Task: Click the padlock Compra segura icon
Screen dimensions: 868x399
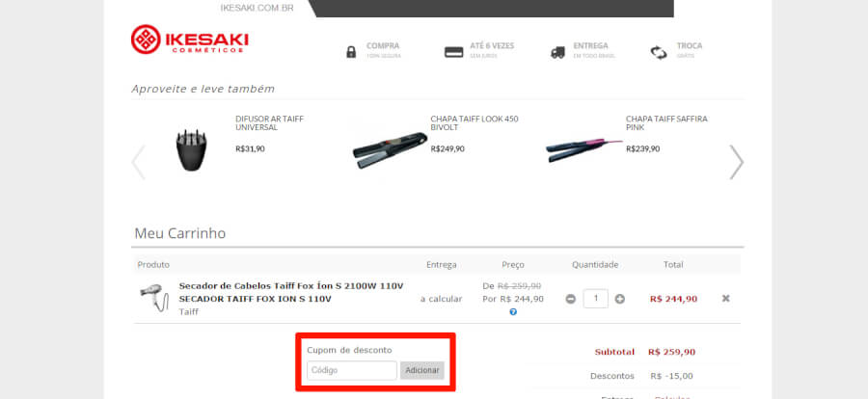Action: [x=351, y=52]
